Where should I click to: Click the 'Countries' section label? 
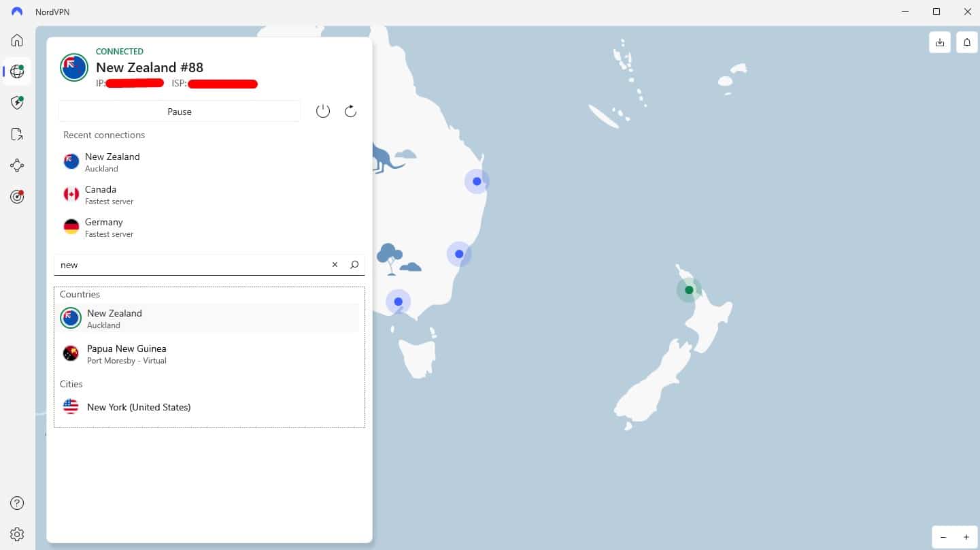click(80, 294)
